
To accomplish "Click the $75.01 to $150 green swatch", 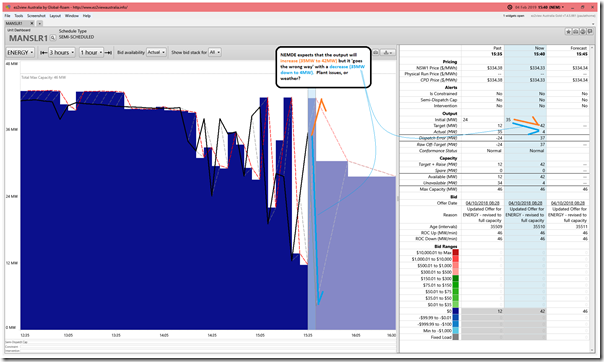I will tap(456, 285).
